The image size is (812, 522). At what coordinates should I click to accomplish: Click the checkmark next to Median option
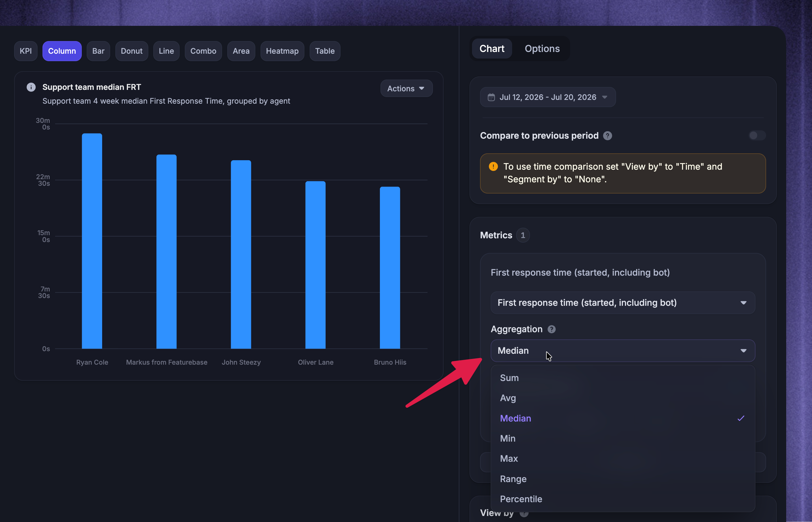[741, 418]
